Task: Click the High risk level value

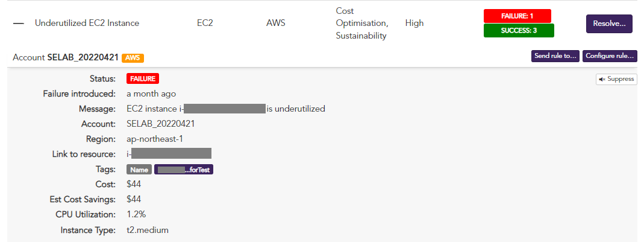Action: pos(414,24)
